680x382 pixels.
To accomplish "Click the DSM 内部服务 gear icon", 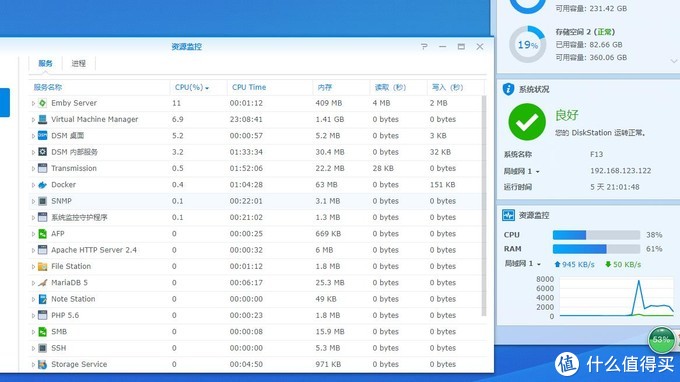I will (42, 152).
